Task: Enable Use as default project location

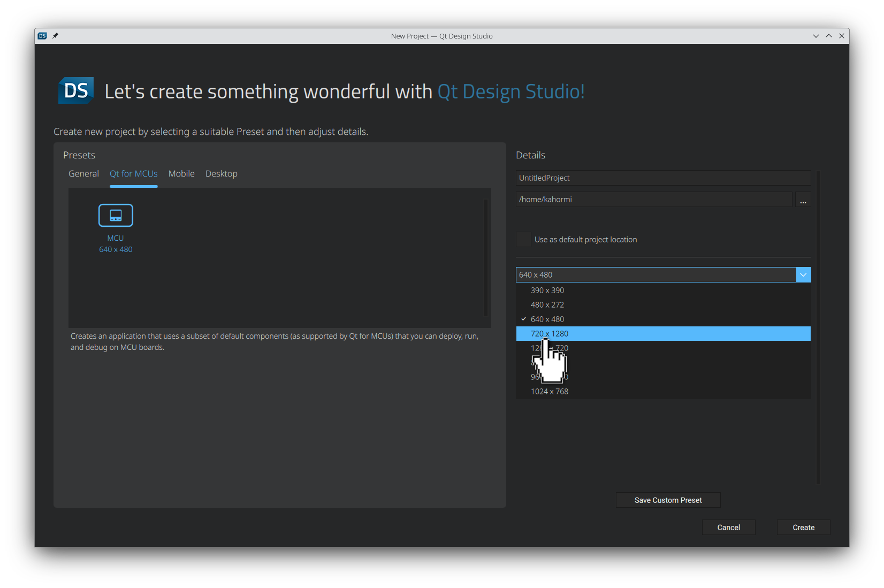Action: click(523, 239)
